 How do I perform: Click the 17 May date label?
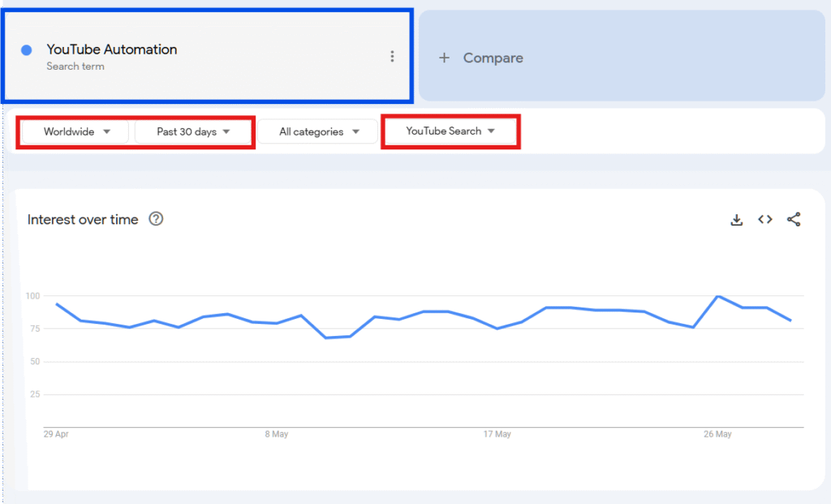pos(497,434)
